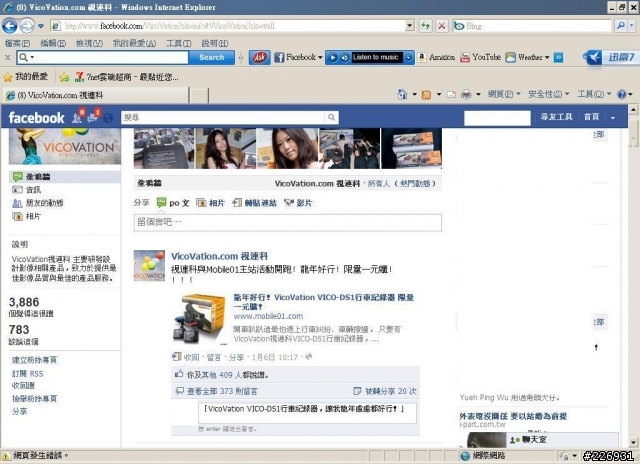Open the Facebook account menu arrow

[x=613, y=118]
